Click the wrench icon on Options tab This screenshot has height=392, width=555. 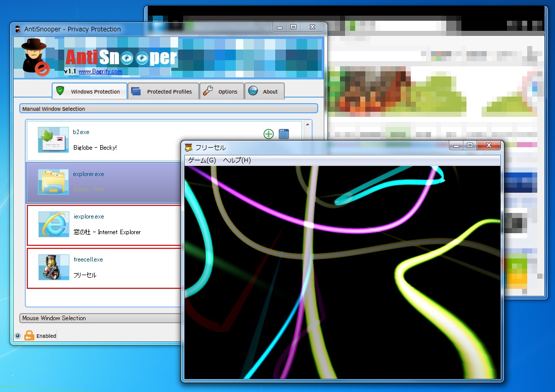[208, 91]
